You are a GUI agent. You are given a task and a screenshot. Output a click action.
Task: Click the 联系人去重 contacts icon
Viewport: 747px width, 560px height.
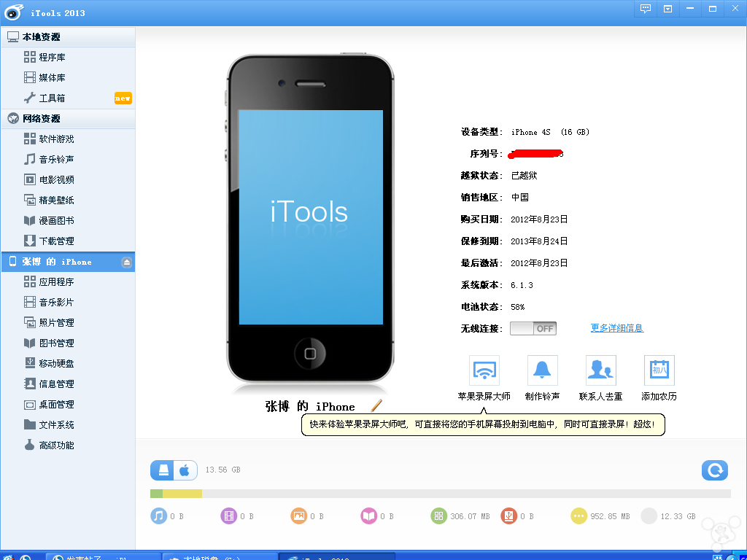601,370
